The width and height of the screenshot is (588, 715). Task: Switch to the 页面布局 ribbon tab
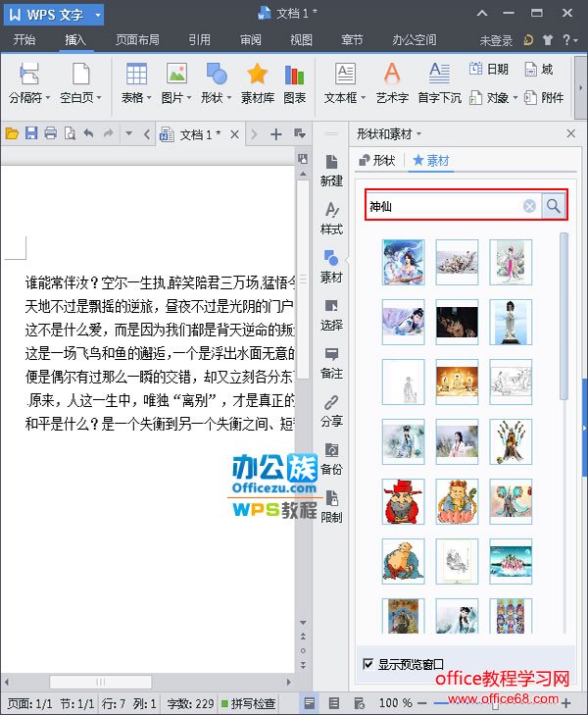tap(137, 40)
